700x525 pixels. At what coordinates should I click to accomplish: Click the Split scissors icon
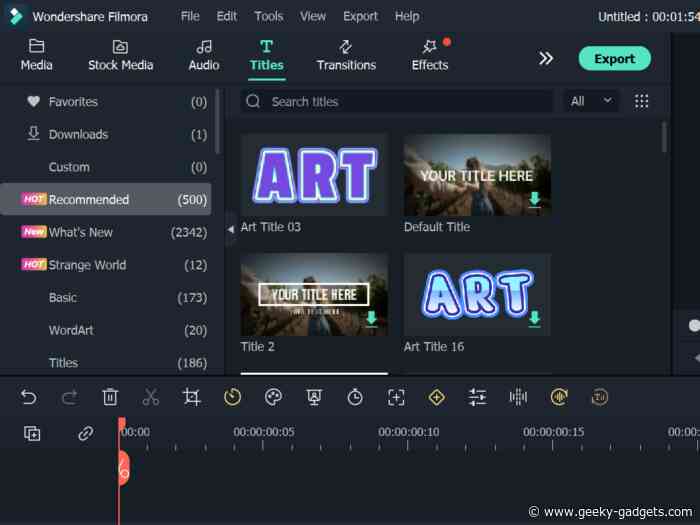pos(150,396)
